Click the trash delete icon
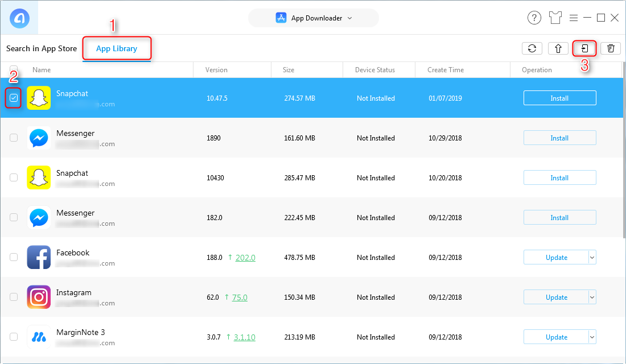Screen dimensions: 626x364 pyautogui.click(x=611, y=48)
